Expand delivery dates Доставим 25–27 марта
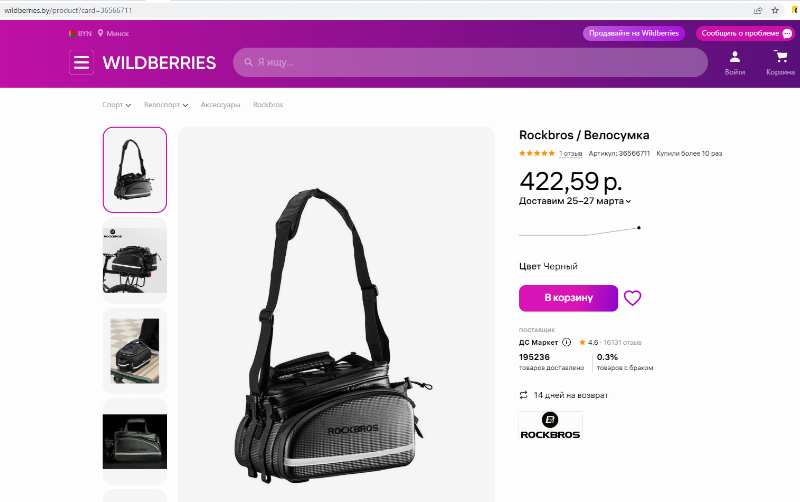The height and width of the screenshot is (502, 800). tap(575, 201)
